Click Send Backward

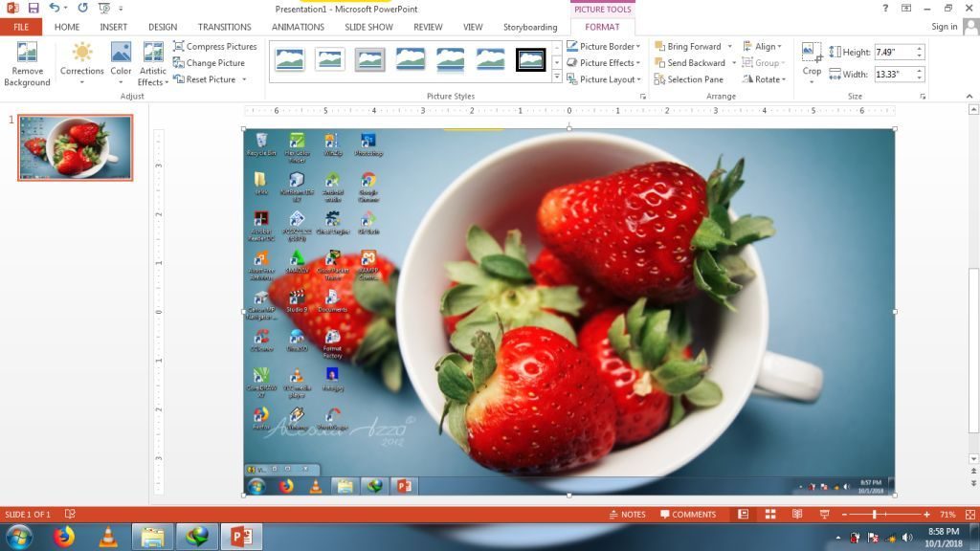pos(690,63)
